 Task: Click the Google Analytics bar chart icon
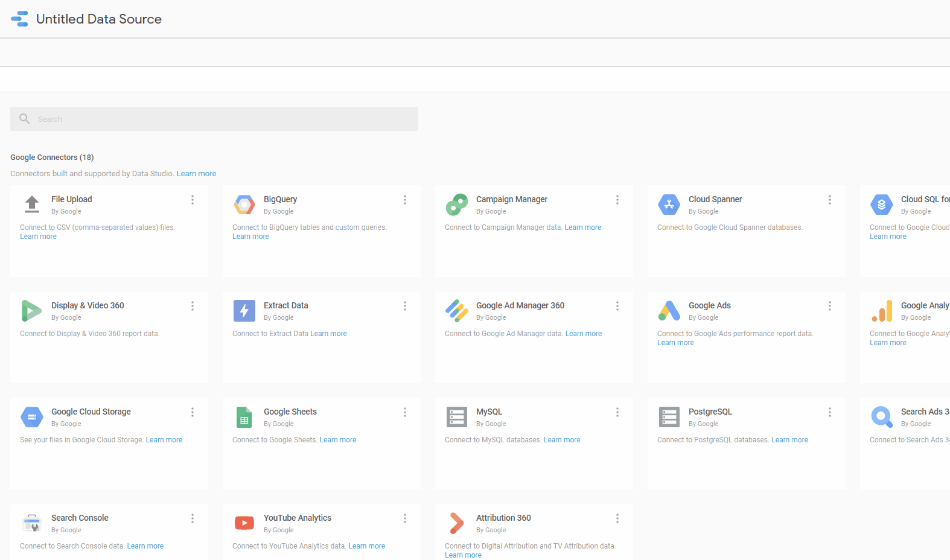pyautogui.click(x=882, y=311)
